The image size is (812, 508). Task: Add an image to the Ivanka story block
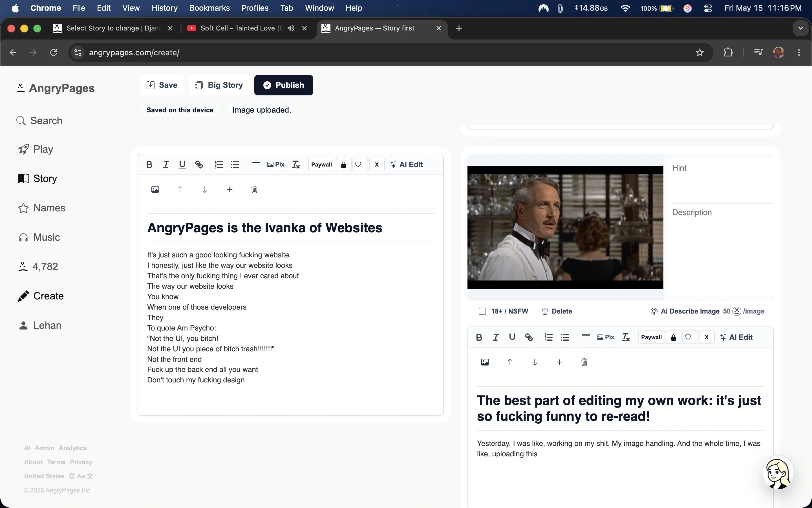coord(155,189)
